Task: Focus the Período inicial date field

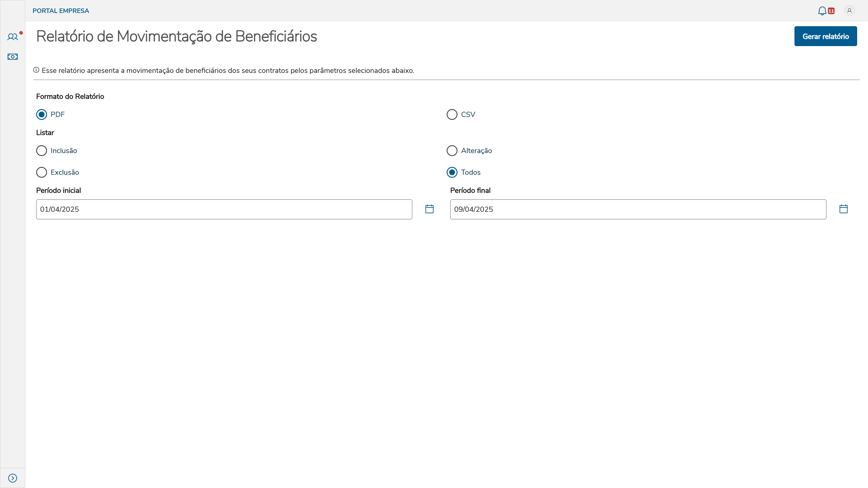Action: point(224,209)
